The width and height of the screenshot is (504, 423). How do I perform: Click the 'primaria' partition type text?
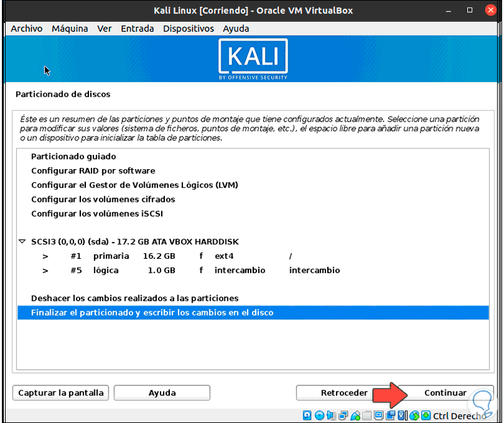111,256
